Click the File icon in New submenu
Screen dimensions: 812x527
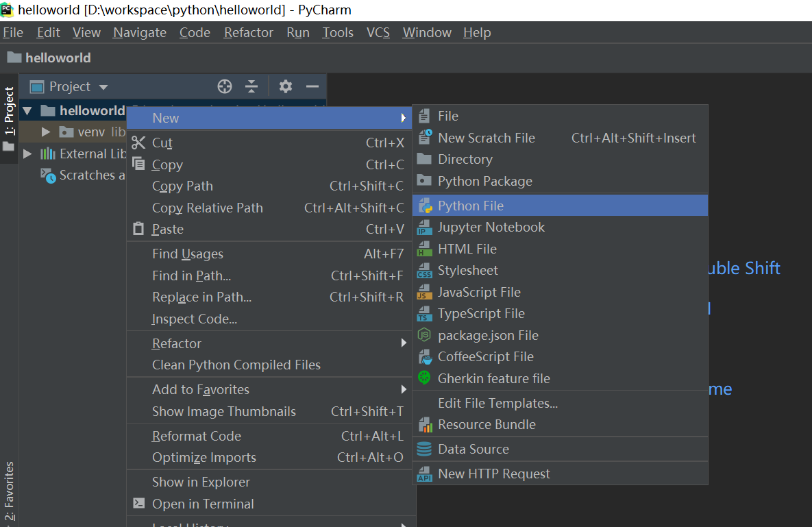coord(424,116)
